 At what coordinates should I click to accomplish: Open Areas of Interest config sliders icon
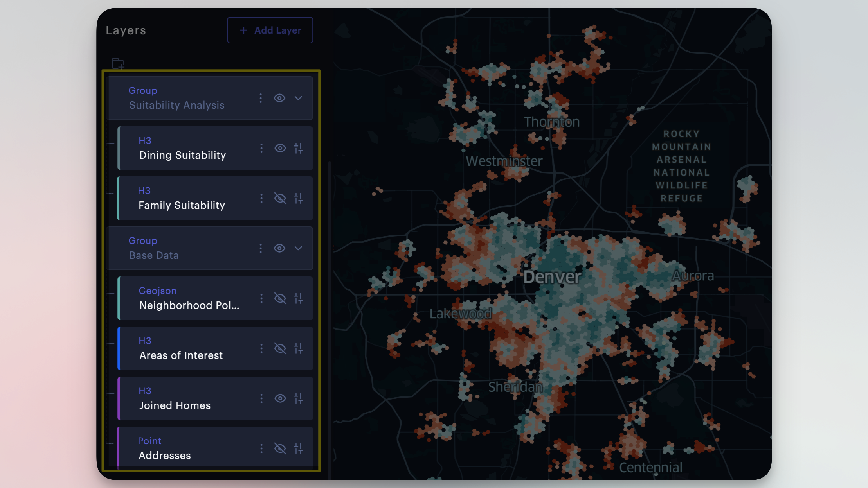coord(298,348)
